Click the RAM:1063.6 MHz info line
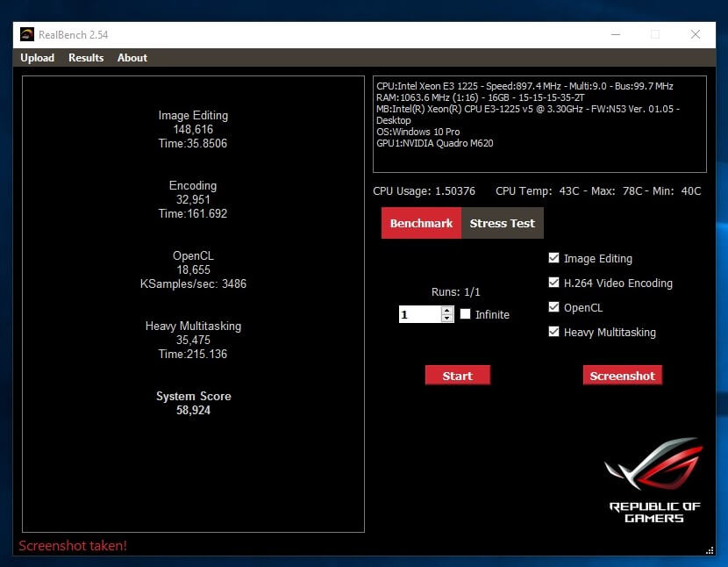728x567 pixels. [x=480, y=97]
